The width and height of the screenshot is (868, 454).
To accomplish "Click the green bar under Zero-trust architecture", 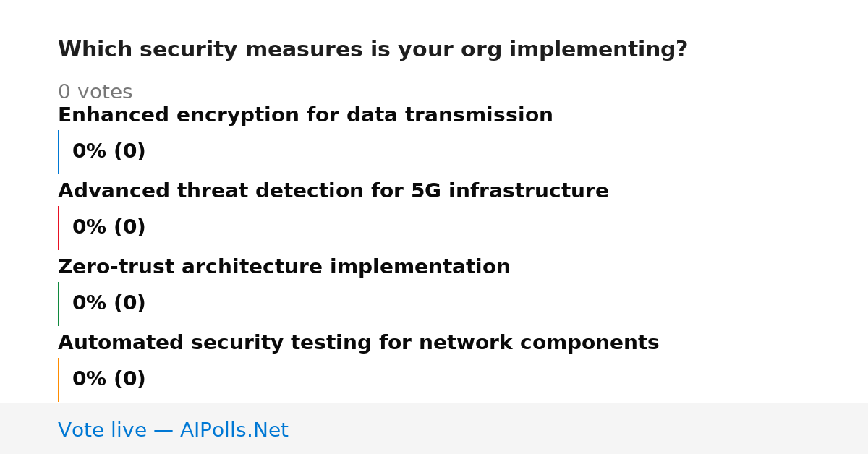I will [58, 304].
